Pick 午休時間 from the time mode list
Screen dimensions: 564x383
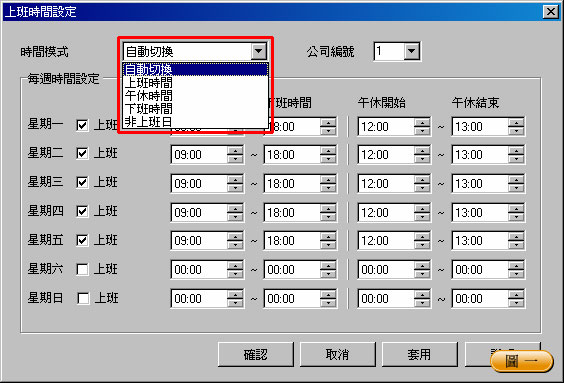195,96
